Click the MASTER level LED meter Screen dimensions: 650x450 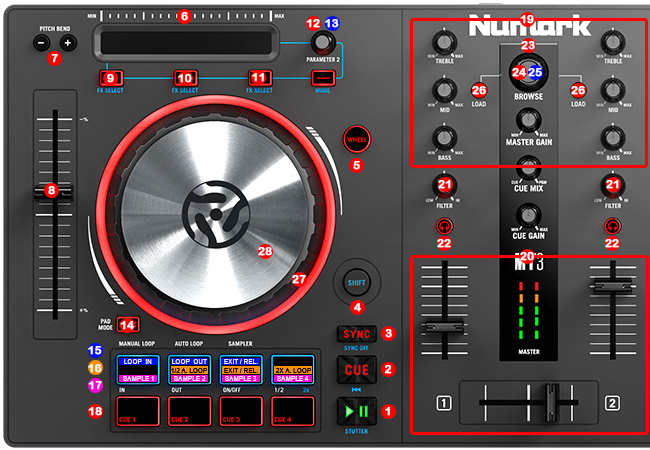tap(529, 310)
